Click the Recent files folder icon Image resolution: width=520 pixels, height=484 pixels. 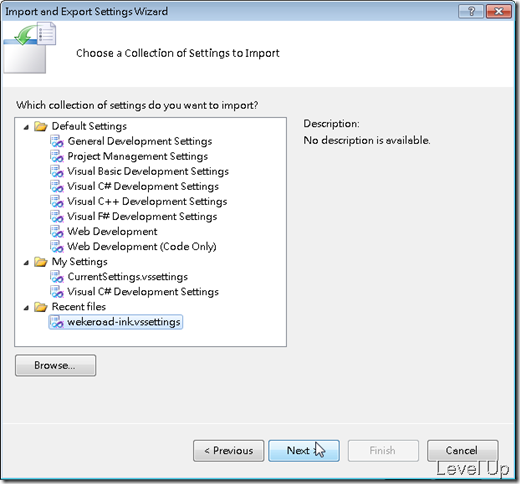tap(41, 307)
